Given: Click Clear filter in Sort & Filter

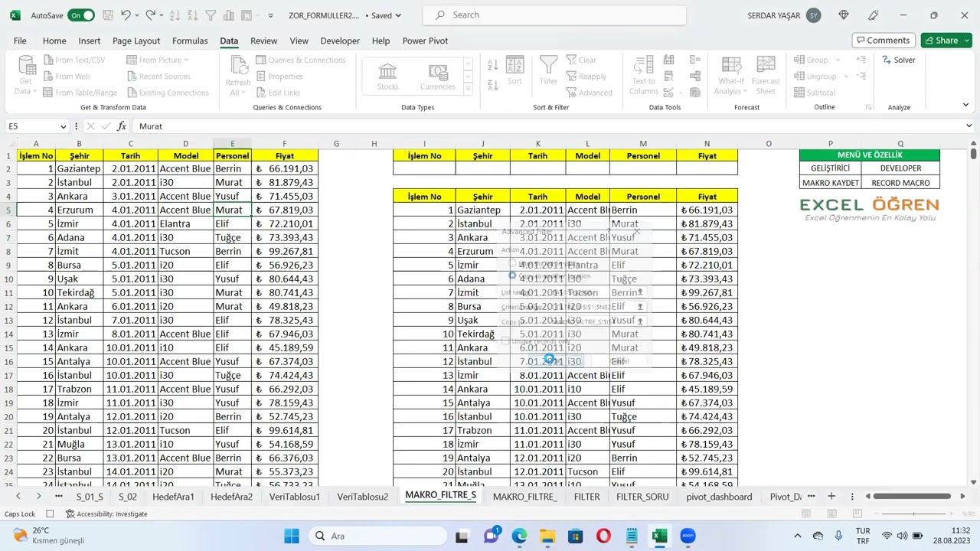Looking at the screenshot, I should point(581,60).
